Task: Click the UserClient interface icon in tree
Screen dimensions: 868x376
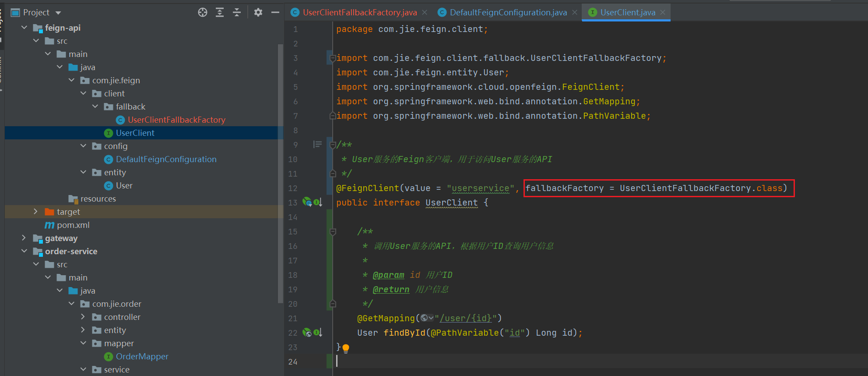Action: [x=109, y=133]
